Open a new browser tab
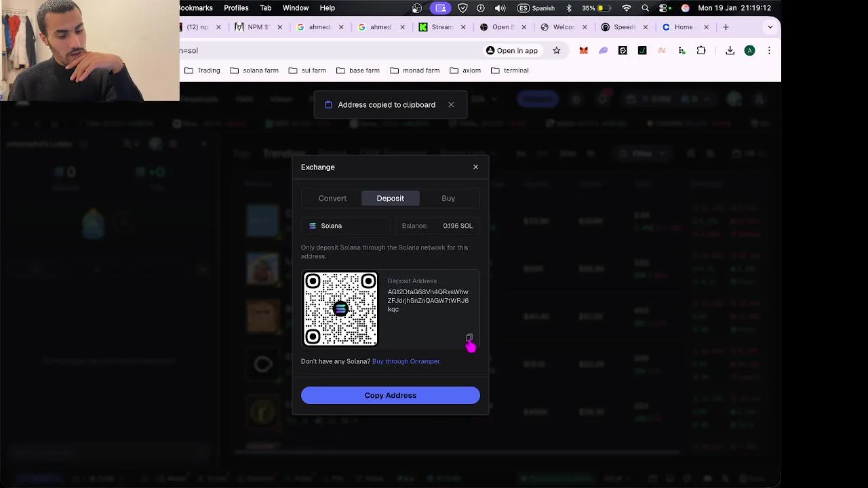868x488 pixels. [x=726, y=27]
